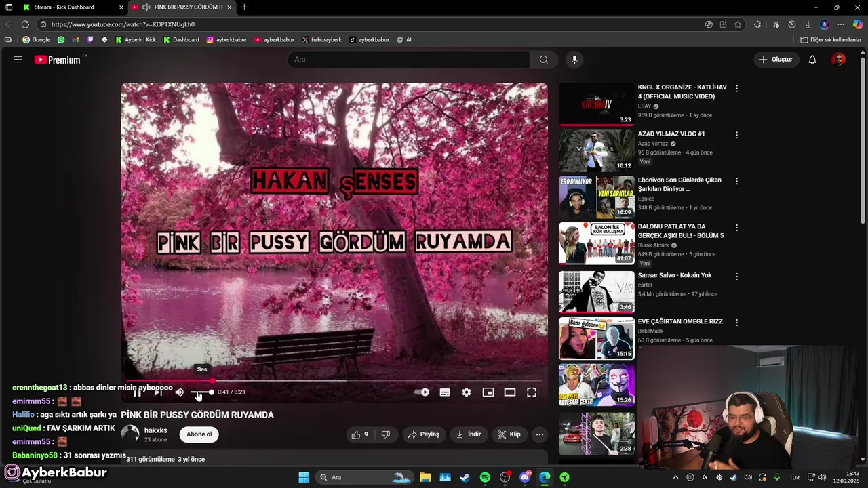
Task: Open AZAD YILMAZ VLOG #1 thumbnail
Action: click(x=597, y=150)
